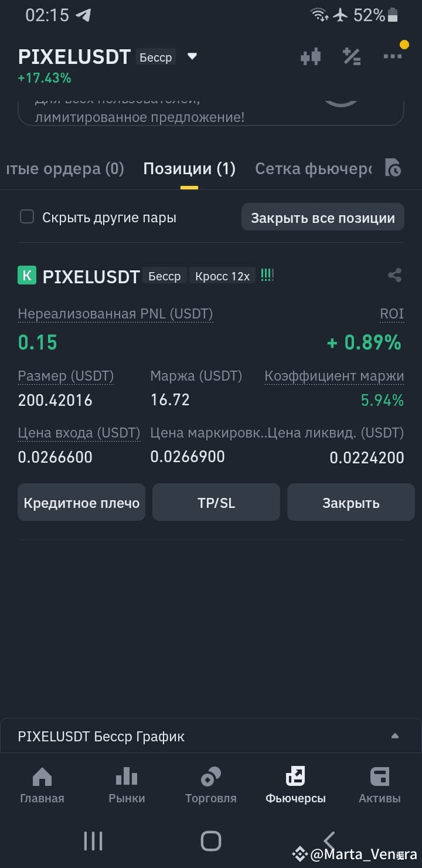Image resolution: width=422 pixels, height=868 pixels.
Task: Expand the PIXELUSDT Бесср График panel
Action: point(211,736)
